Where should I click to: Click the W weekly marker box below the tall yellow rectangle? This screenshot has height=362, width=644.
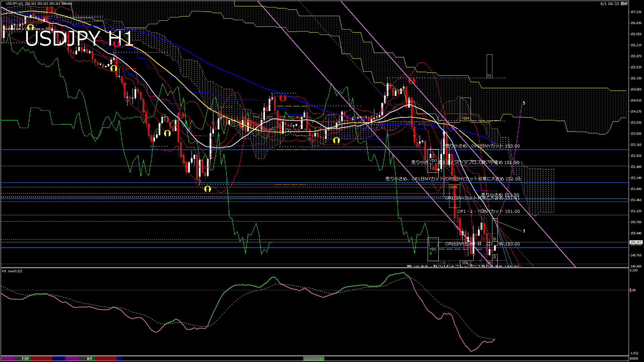click(489, 76)
